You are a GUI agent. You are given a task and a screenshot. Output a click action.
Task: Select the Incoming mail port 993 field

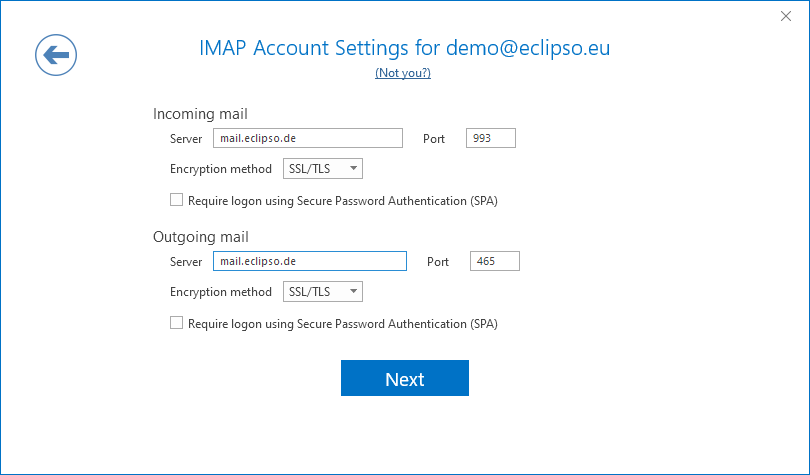490,138
